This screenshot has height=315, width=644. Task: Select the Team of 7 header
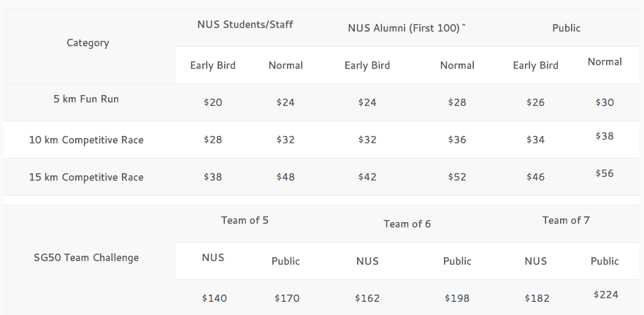tap(566, 221)
